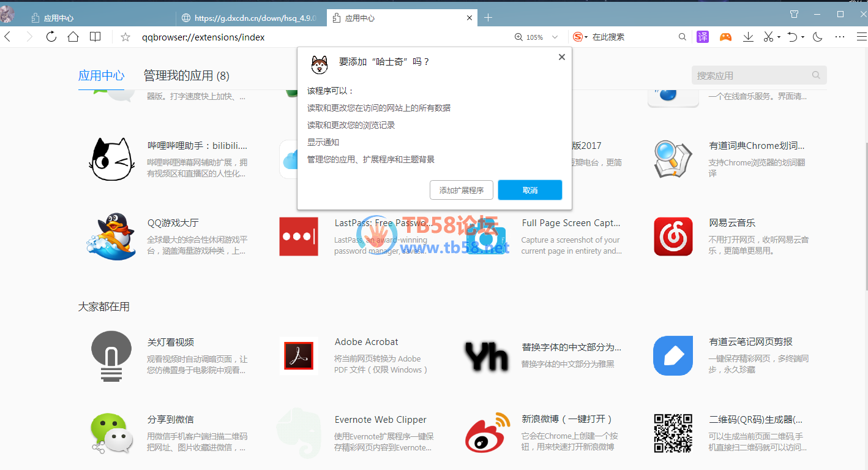Click the user avatar in title bar
The width and height of the screenshot is (868, 470).
(7, 13)
